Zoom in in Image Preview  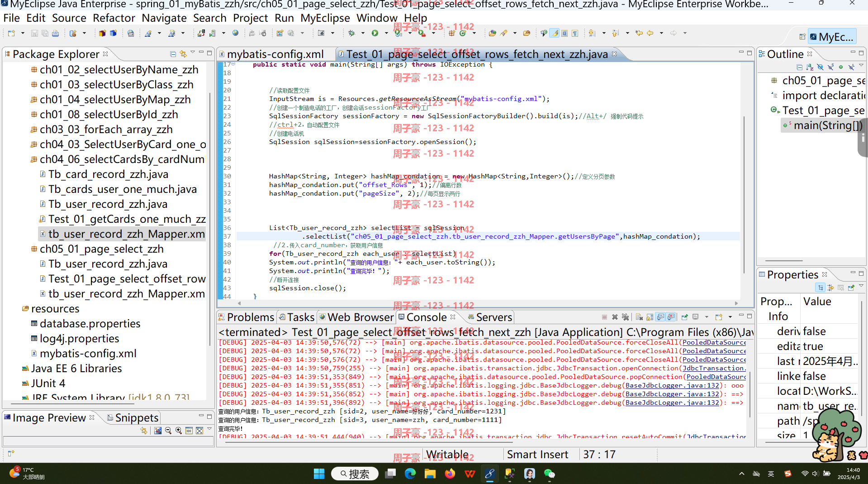(x=179, y=431)
